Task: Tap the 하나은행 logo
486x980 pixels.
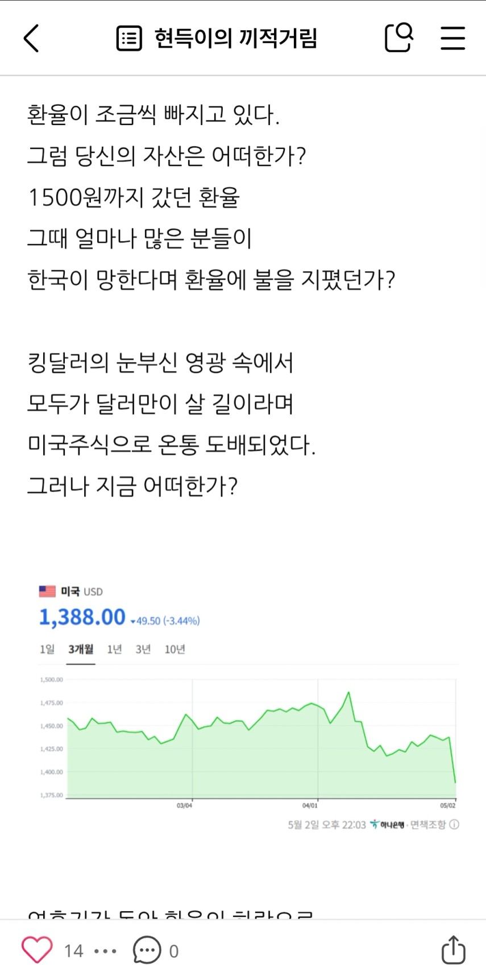Action: pos(387,825)
